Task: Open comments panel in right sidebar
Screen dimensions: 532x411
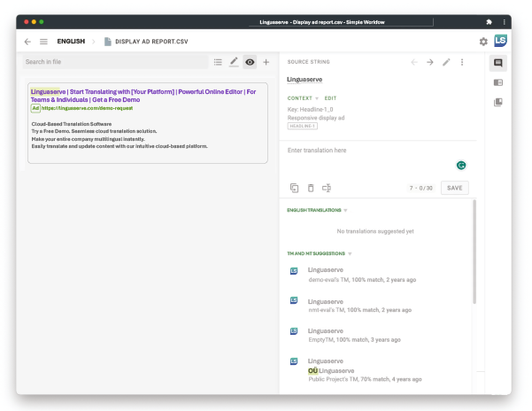Action: 498,63
